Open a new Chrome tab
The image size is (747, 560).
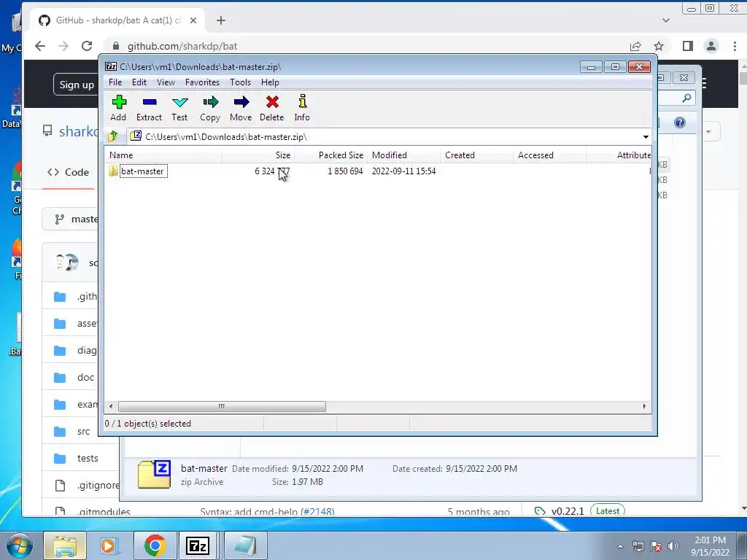pyautogui.click(x=220, y=20)
